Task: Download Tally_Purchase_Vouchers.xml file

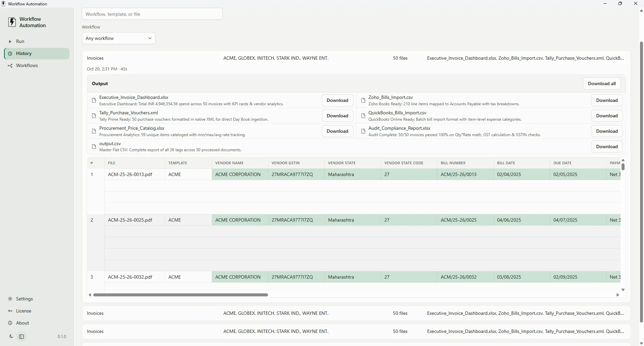Action: tap(337, 116)
